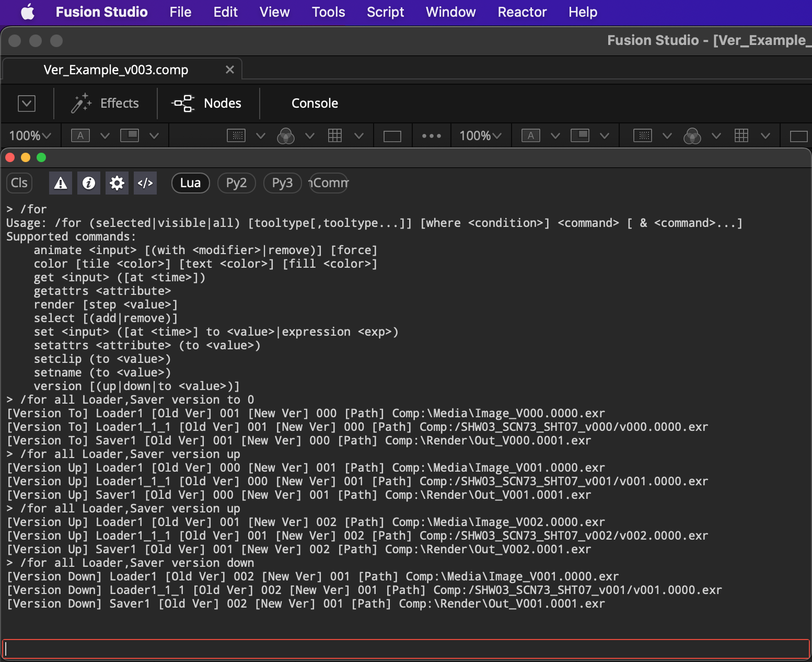The image size is (812, 662).
Task: Open the Window menu
Action: (450, 12)
